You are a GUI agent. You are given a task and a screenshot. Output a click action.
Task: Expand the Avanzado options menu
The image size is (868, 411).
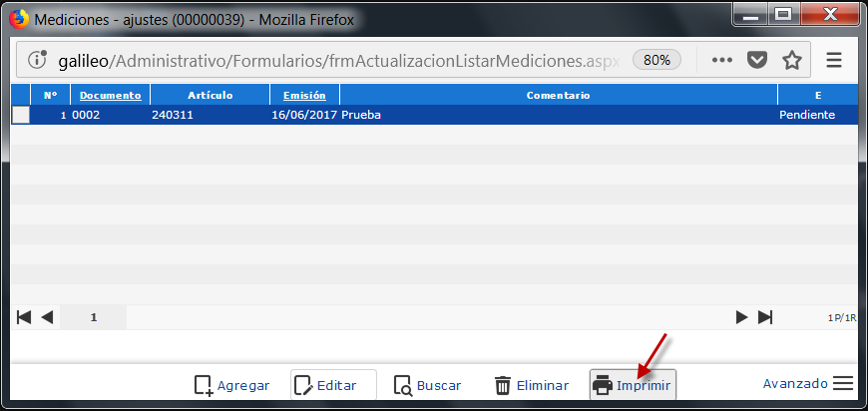[x=843, y=384]
